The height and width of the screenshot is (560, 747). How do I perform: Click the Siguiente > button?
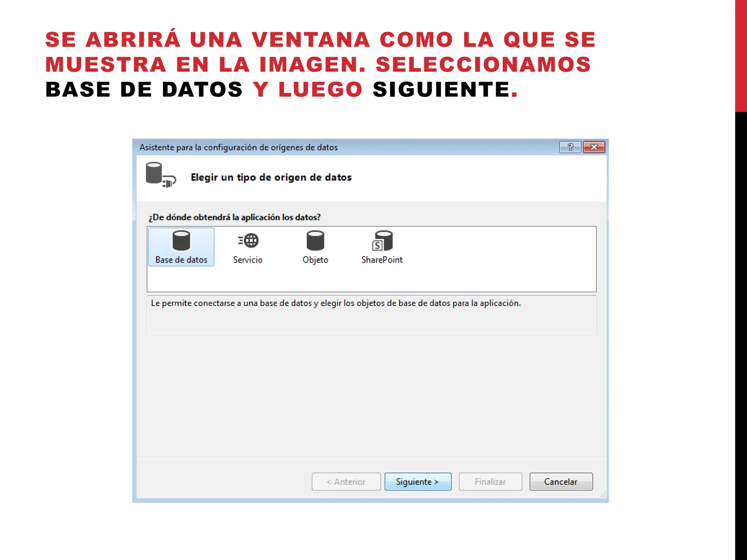(x=418, y=482)
